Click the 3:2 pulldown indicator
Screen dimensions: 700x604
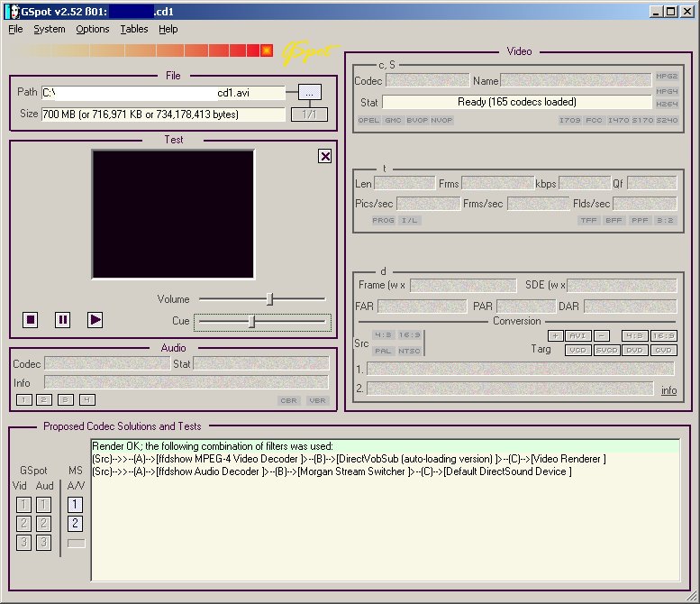point(665,220)
